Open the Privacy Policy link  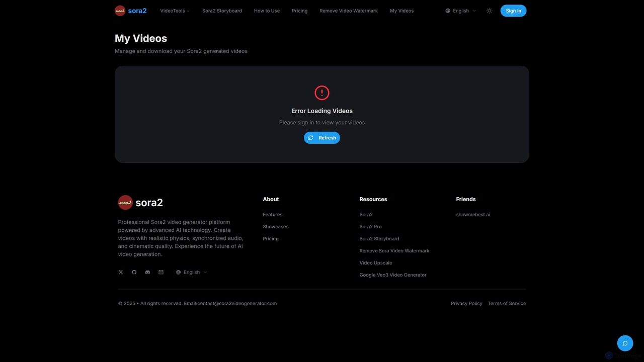pos(466,303)
